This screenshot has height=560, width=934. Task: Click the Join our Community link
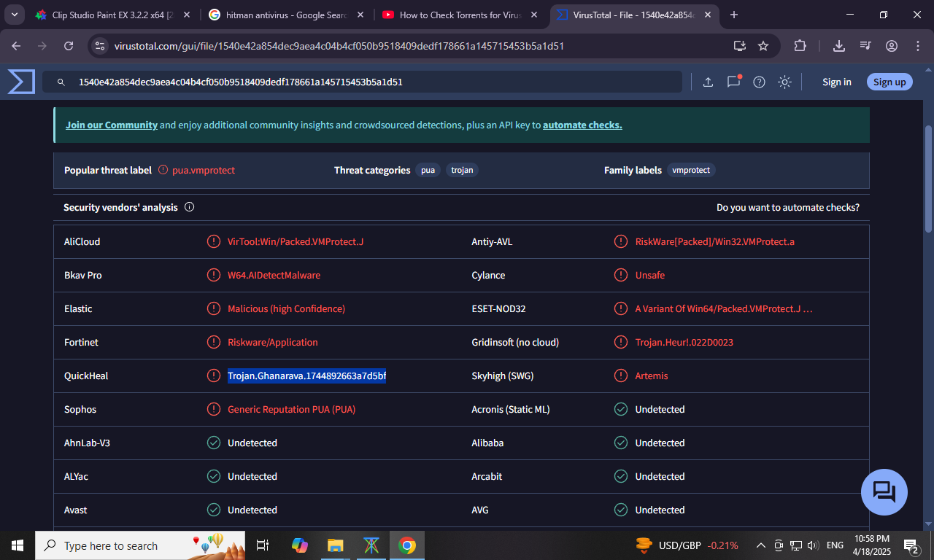(112, 125)
